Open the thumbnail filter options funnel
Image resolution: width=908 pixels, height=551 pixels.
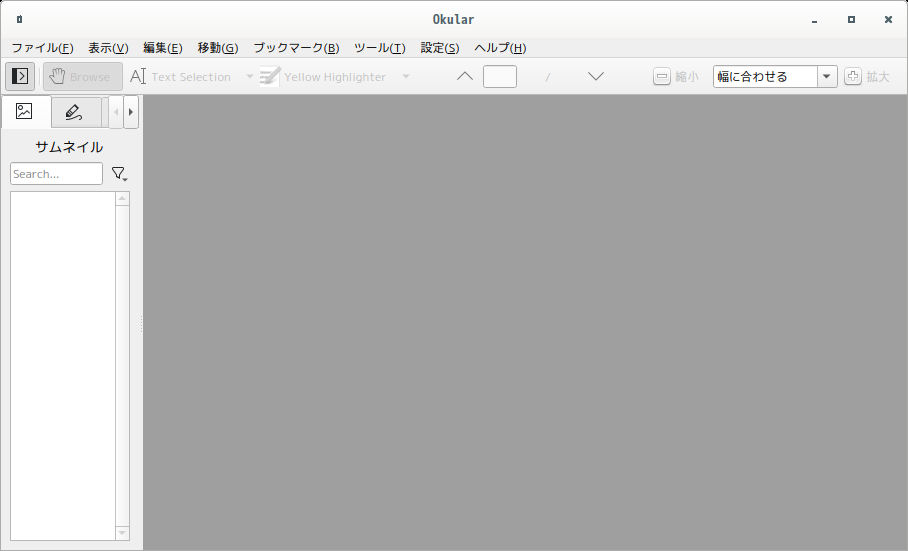119,174
